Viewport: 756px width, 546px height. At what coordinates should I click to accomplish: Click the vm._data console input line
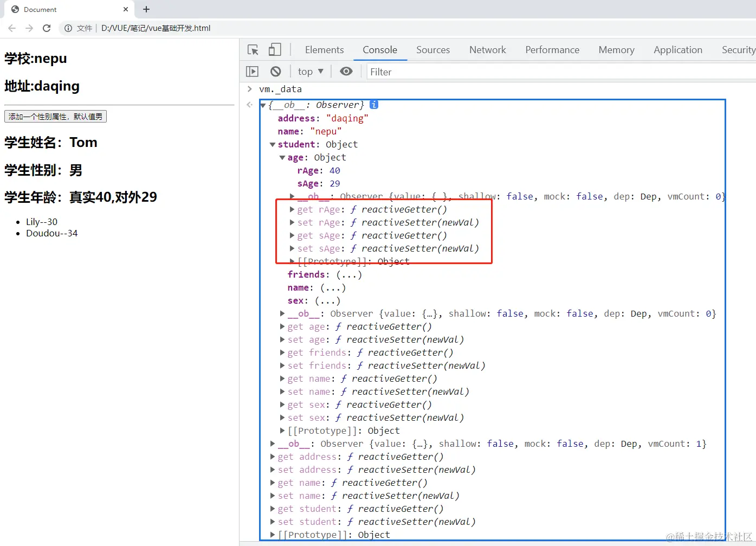(x=281, y=89)
